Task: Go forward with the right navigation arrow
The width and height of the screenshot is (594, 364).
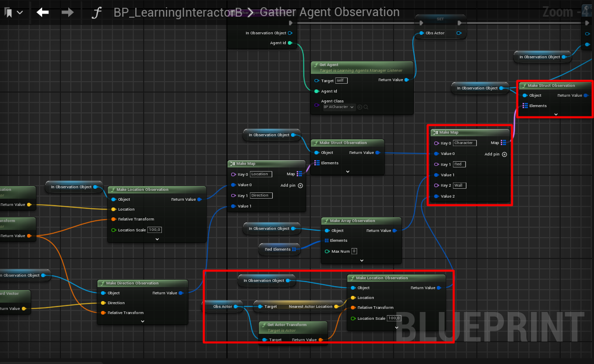Action: click(68, 12)
